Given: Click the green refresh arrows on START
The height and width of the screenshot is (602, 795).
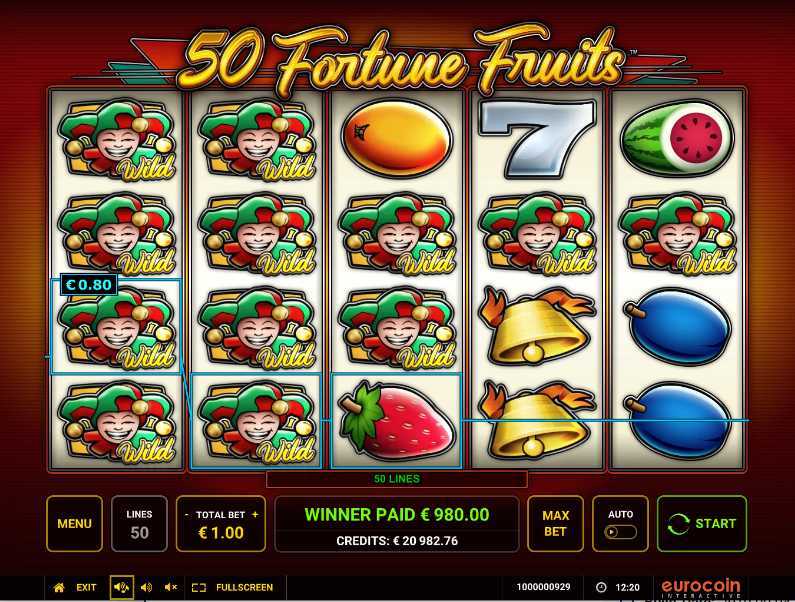Looking at the screenshot, I should pyautogui.click(x=679, y=524).
